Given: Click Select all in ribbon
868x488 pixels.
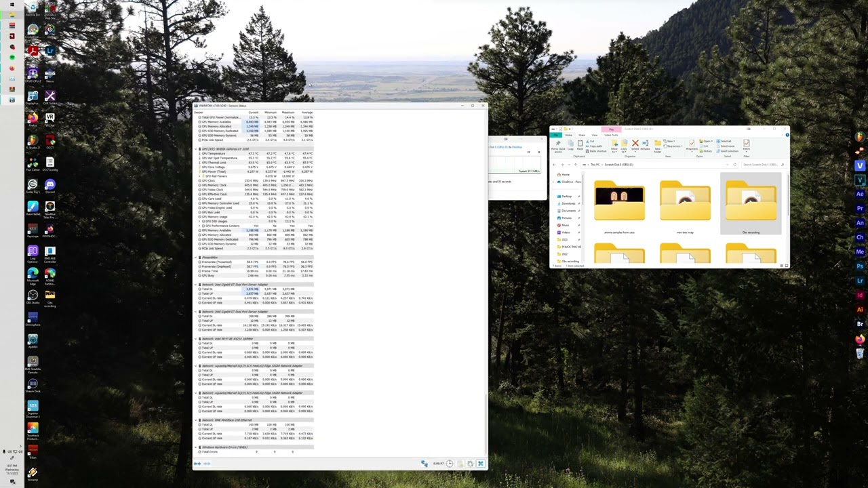Looking at the screenshot, I should click(725, 141).
